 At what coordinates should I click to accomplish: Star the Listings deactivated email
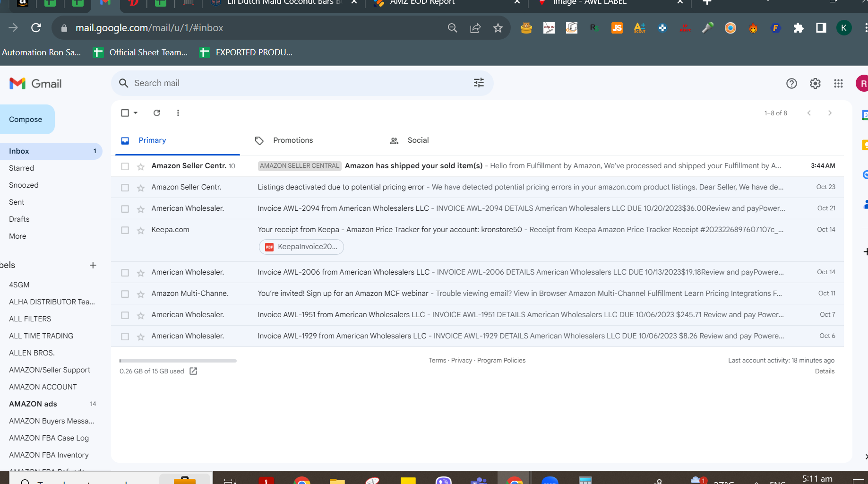[141, 188]
